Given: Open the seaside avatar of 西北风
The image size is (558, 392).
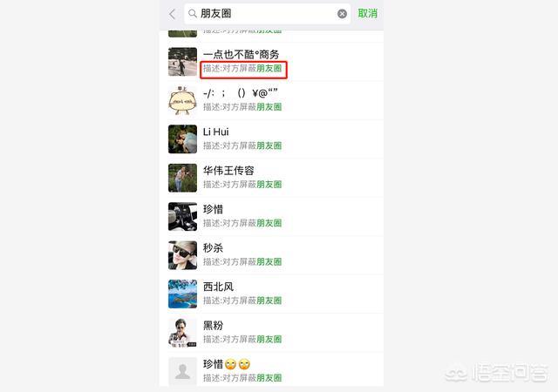Looking at the screenshot, I should [x=182, y=294].
